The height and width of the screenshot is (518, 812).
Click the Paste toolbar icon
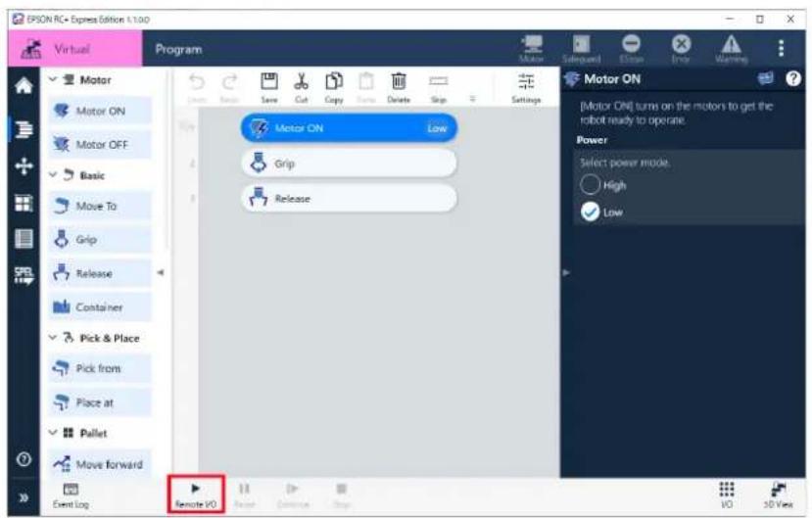pyautogui.click(x=366, y=87)
